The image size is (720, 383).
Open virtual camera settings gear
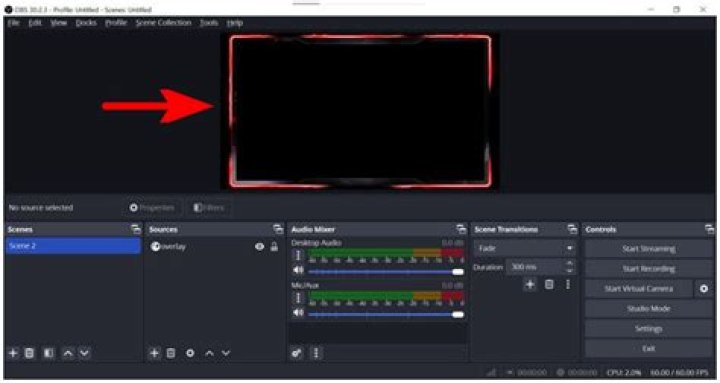pyautogui.click(x=704, y=288)
